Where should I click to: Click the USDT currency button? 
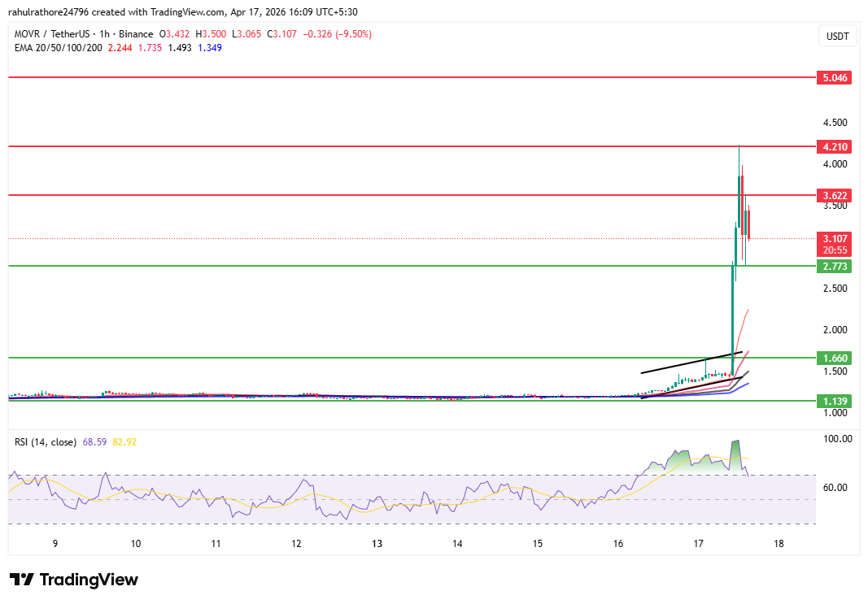[x=837, y=35]
